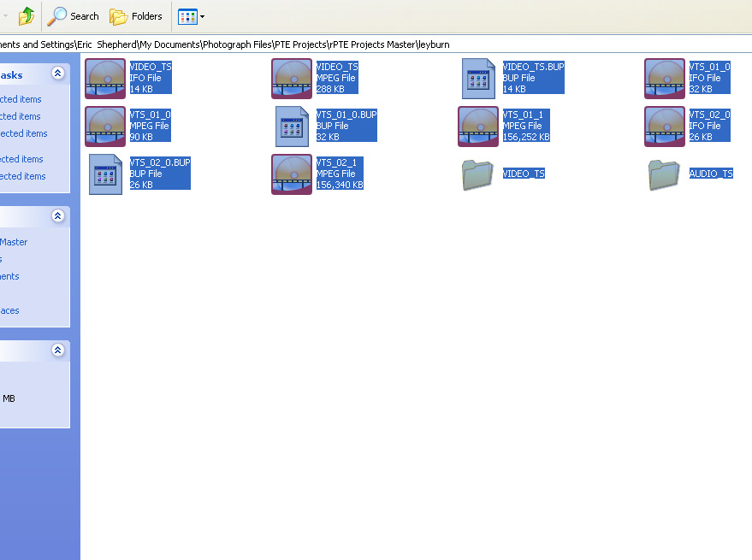Image resolution: width=752 pixels, height=560 pixels.
Task: Click the Master link in the sidebar
Action: [14, 242]
